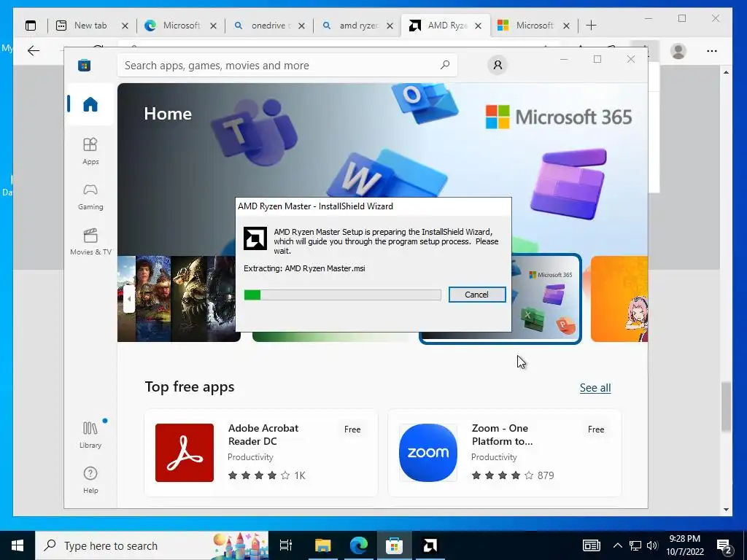Switch to the onedrive search tab
The height and width of the screenshot is (560, 747).
(x=268, y=26)
